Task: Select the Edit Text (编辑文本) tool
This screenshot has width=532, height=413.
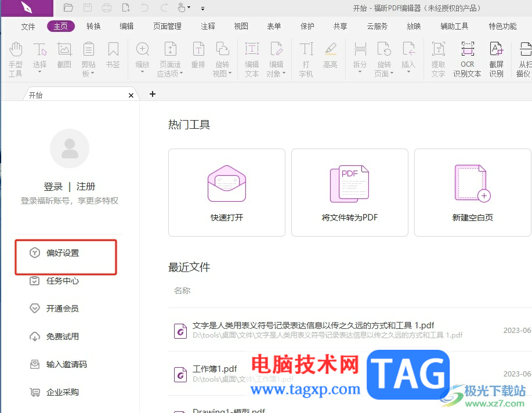Action: point(252,59)
